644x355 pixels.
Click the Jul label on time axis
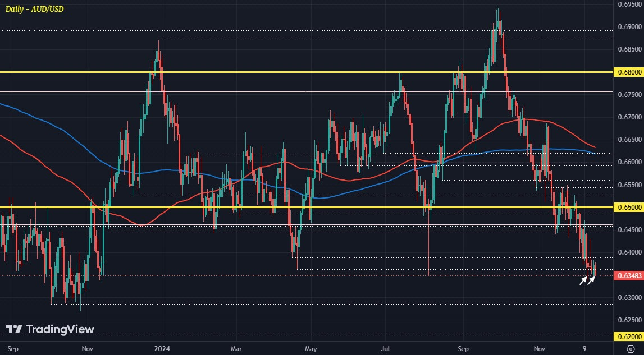tap(385, 349)
